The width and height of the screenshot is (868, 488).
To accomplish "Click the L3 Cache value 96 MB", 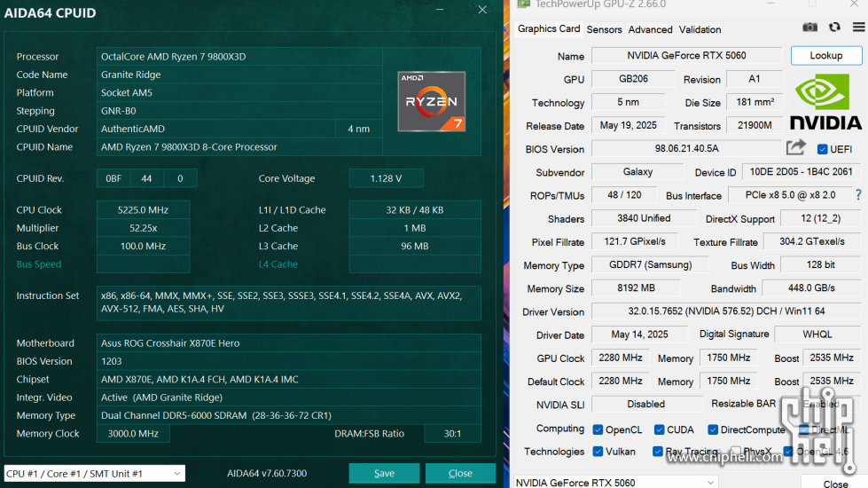I will (415, 246).
